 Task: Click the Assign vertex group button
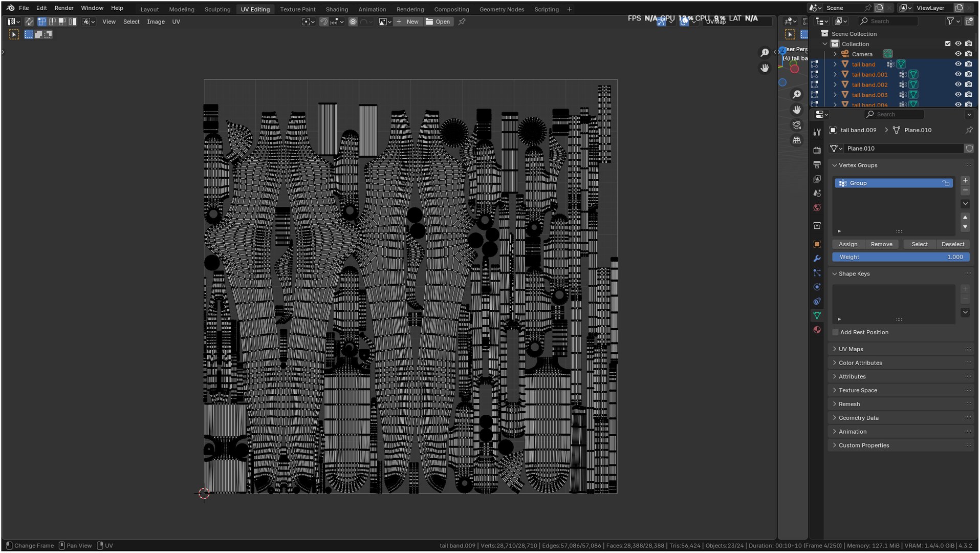click(x=847, y=244)
